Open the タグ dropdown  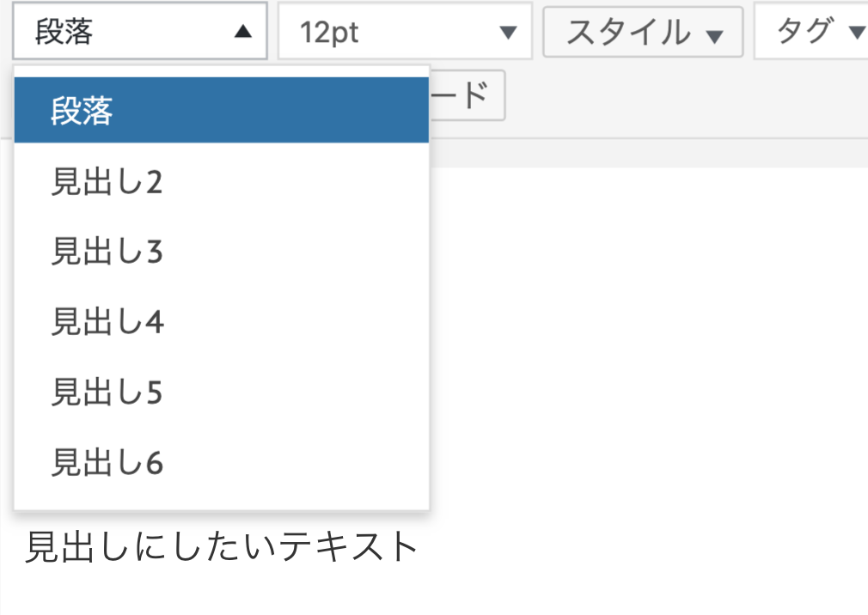coord(811,31)
